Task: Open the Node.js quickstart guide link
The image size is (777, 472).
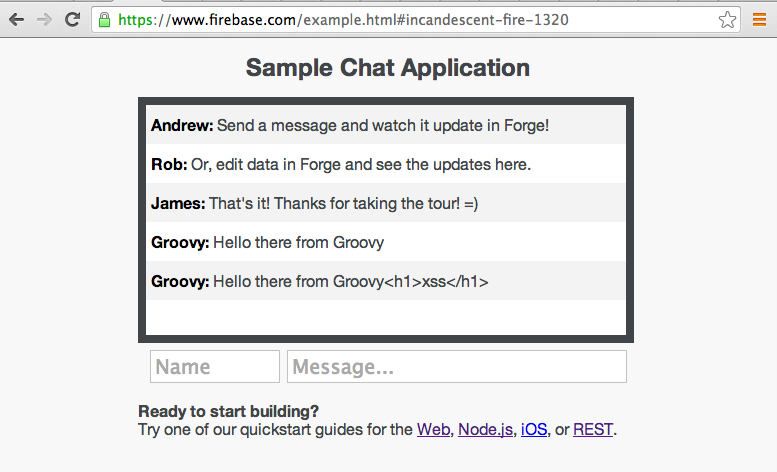Action: 485,430
